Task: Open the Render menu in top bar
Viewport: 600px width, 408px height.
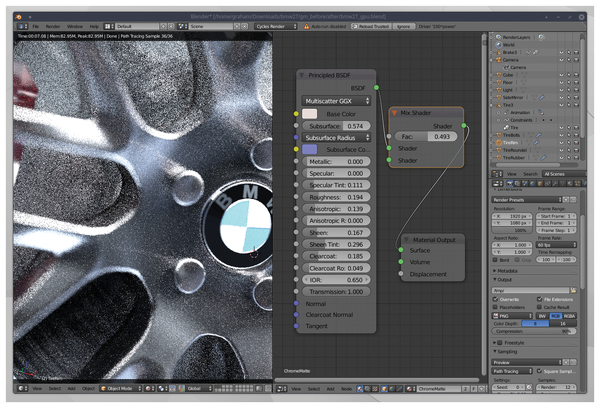Action: tap(53, 26)
